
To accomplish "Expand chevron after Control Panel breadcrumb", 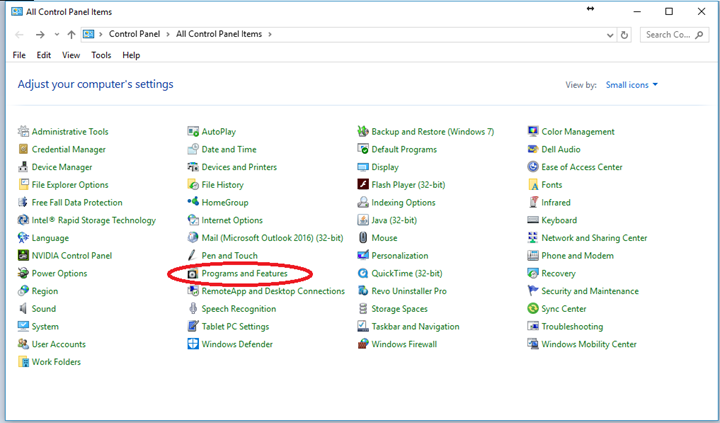I will 168,34.
